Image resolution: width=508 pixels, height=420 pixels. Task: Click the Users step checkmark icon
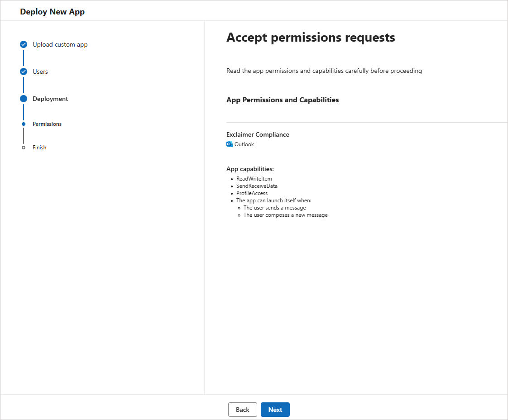[24, 72]
